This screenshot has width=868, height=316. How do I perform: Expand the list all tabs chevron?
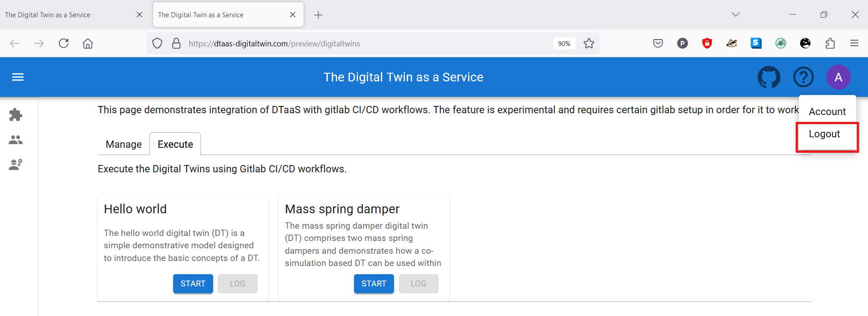tap(736, 15)
